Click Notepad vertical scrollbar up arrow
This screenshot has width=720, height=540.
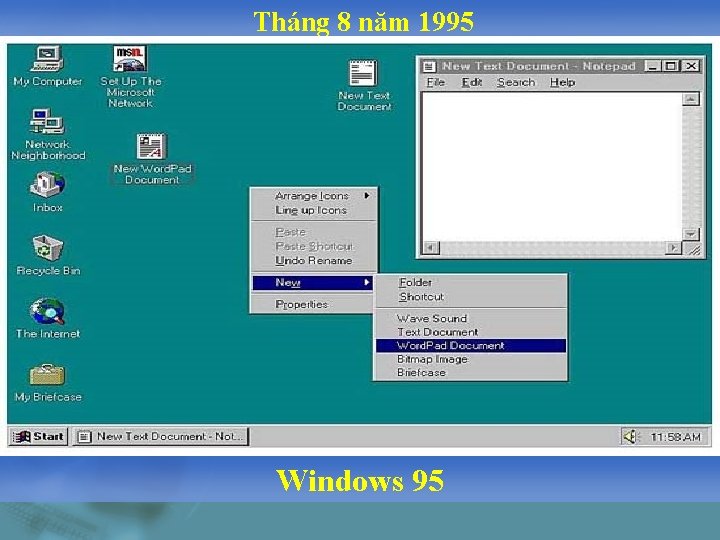[691, 99]
